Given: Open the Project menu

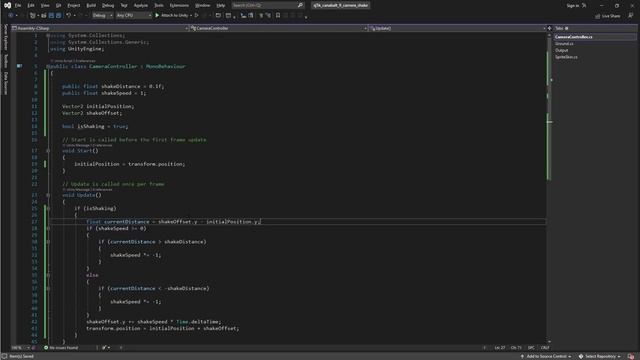Looking at the screenshot, I should pos(74,6).
